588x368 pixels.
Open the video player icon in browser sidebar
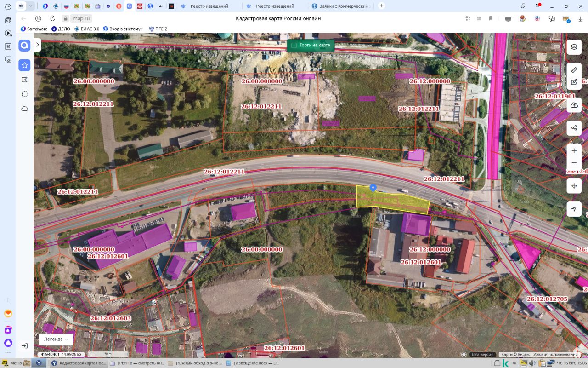pos(8,33)
